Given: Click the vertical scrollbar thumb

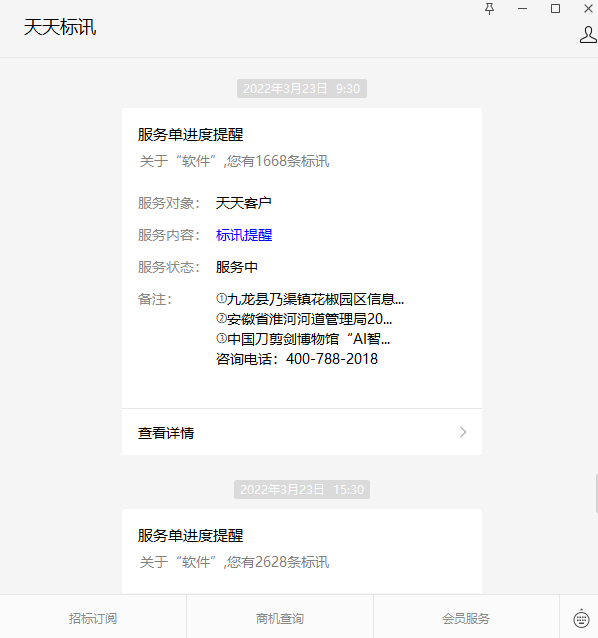Looking at the screenshot, I should (596, 493).
